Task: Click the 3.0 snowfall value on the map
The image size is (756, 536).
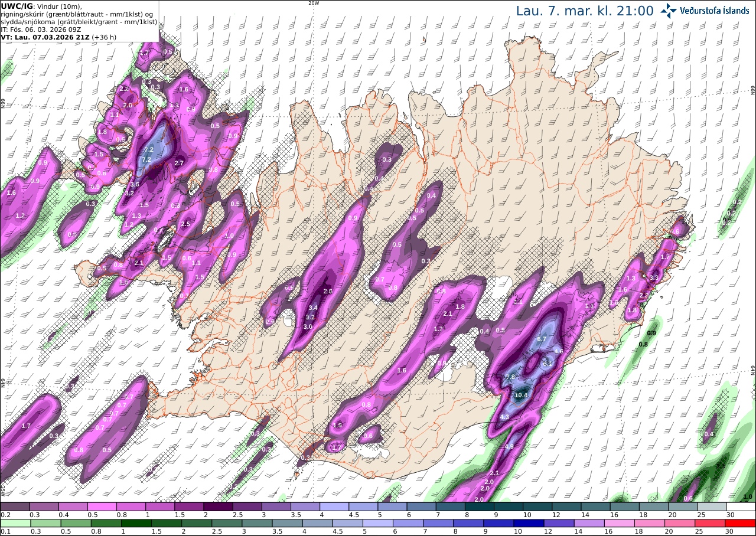Action: (x=308, y=326)
